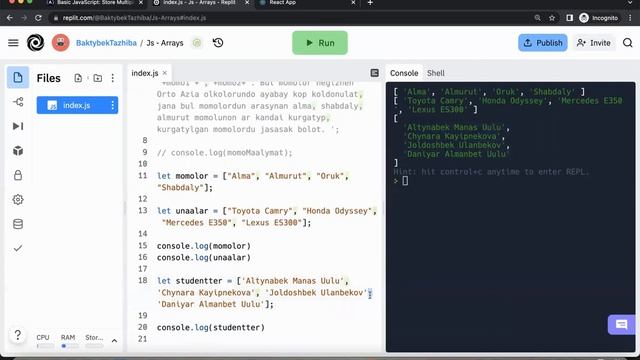This screenshot has width=640, height=360.
Task: Click the green Run button
Action: 320,43
